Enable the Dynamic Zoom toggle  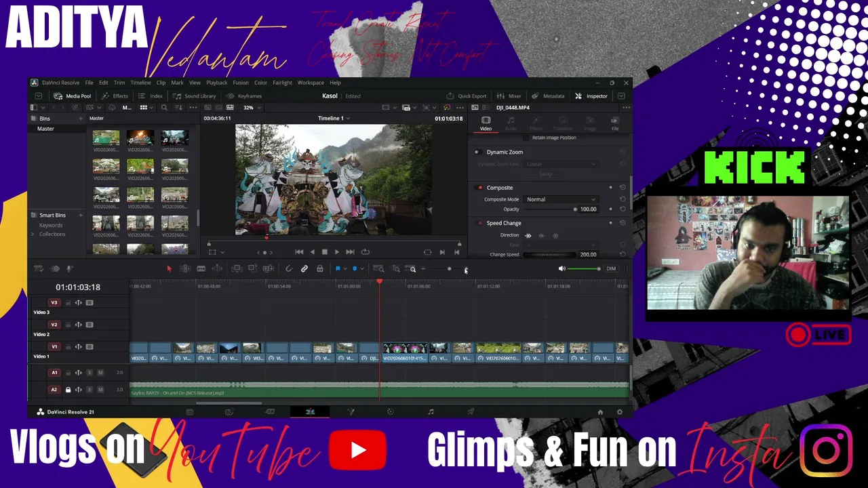pyautogui.click(x=477, y=152)
